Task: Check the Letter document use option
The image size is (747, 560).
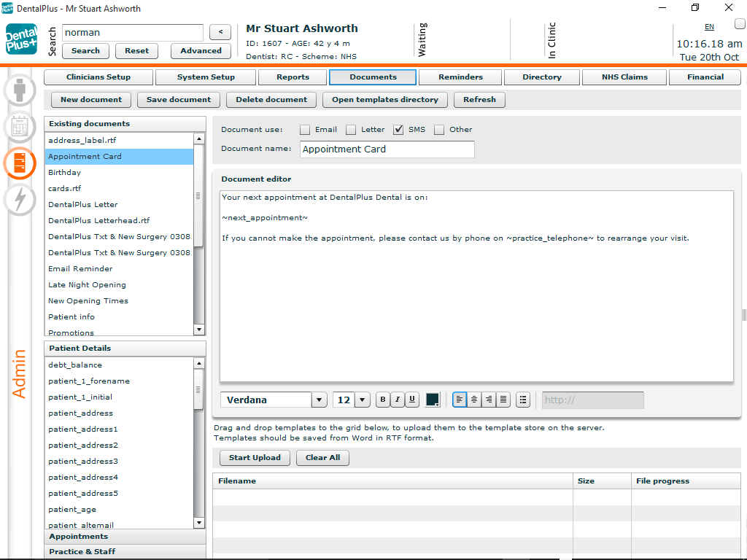Action: (x=350, y=129)
